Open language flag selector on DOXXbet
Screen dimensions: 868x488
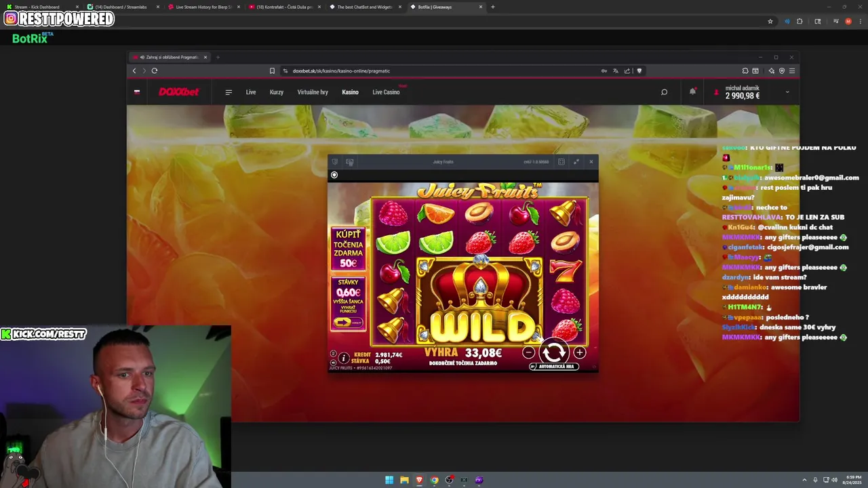coord(137,92)
